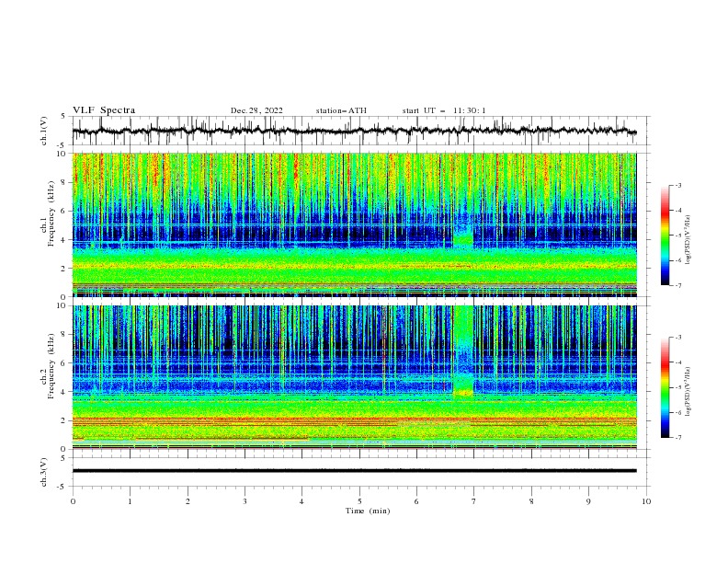Click the "-3" label on the upper color bar
The image size is (728, 563).
(678, 185)
